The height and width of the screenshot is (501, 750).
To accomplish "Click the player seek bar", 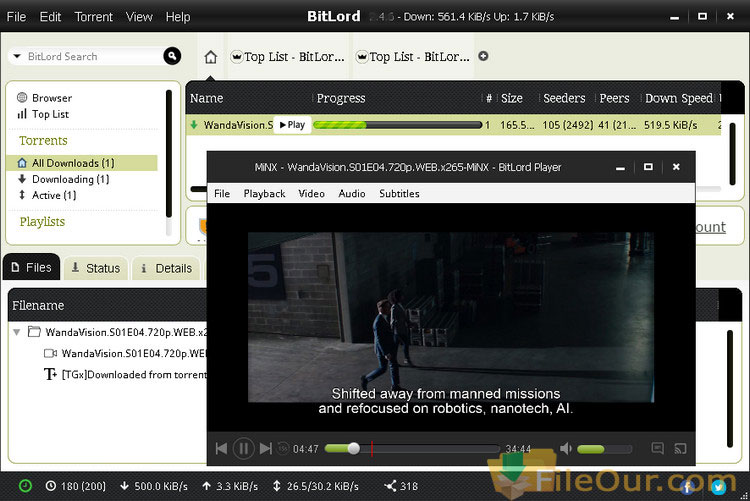I will [x=412, y=449].
